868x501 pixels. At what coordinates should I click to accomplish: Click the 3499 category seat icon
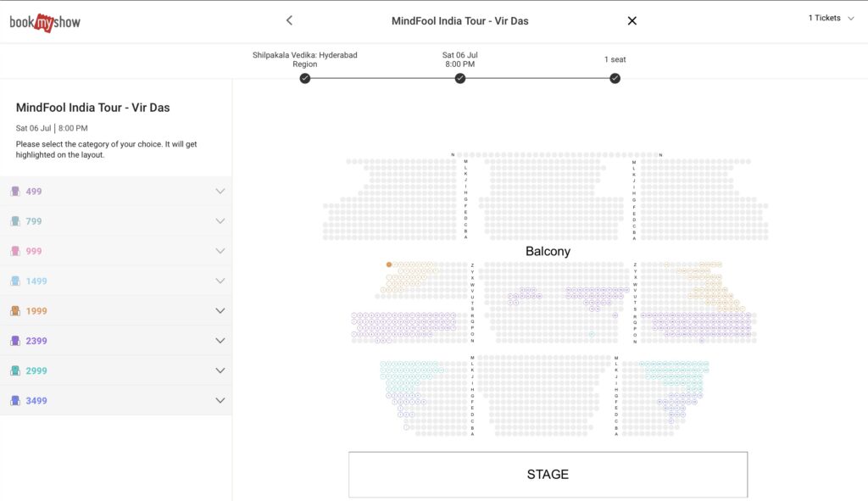(15, 400)
